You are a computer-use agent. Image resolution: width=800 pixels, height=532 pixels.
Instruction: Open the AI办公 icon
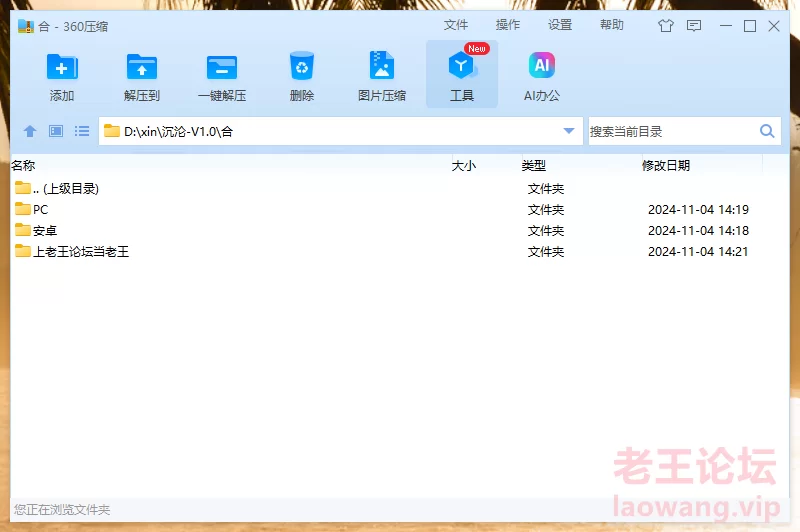tap(542, 65)
